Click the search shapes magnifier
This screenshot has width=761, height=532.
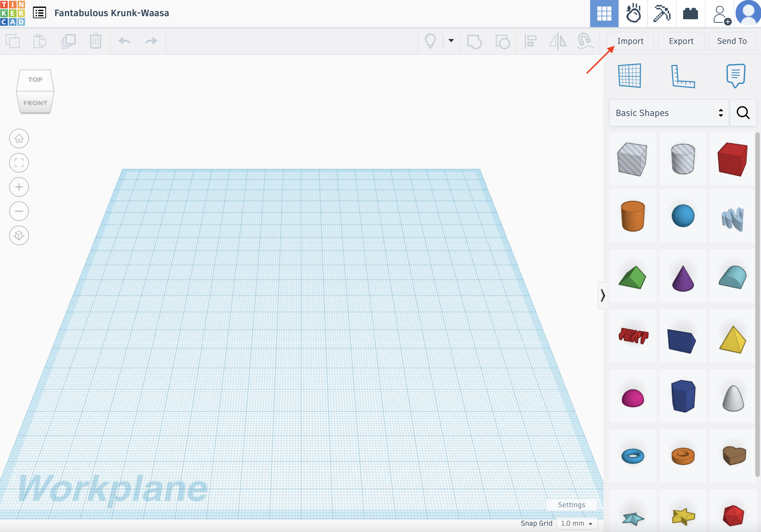pyautogui.click(x=743, y=113)
